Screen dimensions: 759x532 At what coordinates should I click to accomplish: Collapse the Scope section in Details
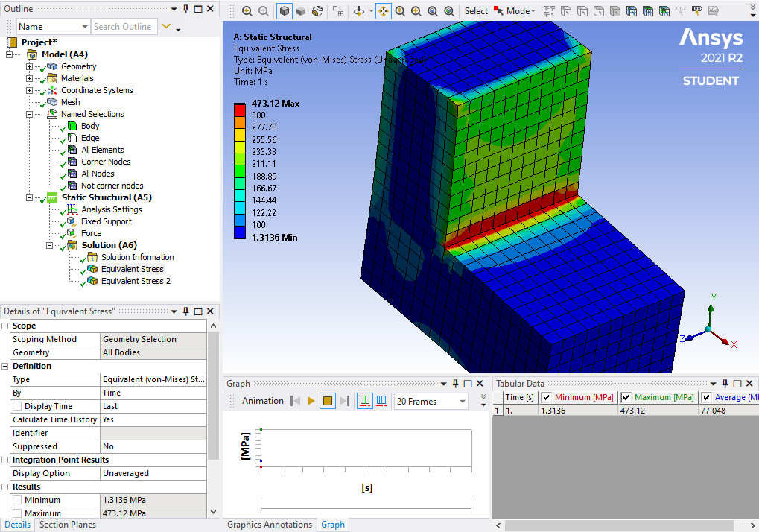click(x=4, y=326)
